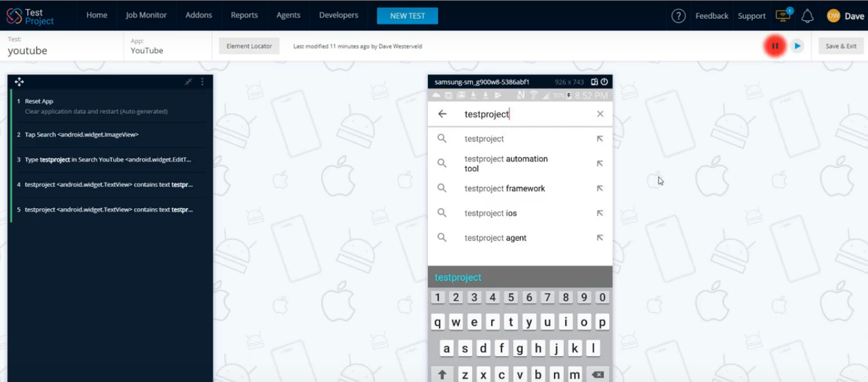This screenshot has width=868, height=382.
Task: Select step 2 Tap Search
Action: pyautogui.click(x=111, y=135)
